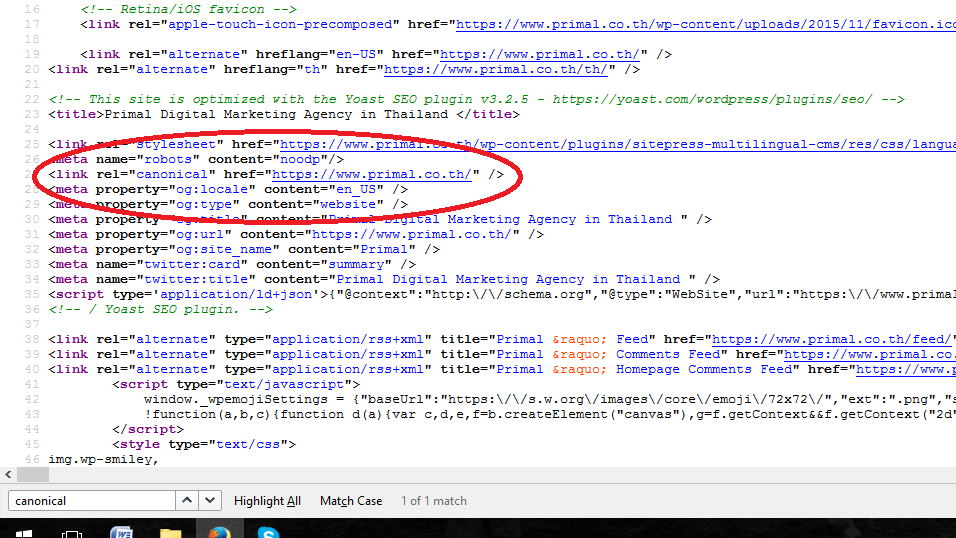Viewport: 956px width, 538px height.
Task: Click the find next down arrow
Action: coord(210,501)
